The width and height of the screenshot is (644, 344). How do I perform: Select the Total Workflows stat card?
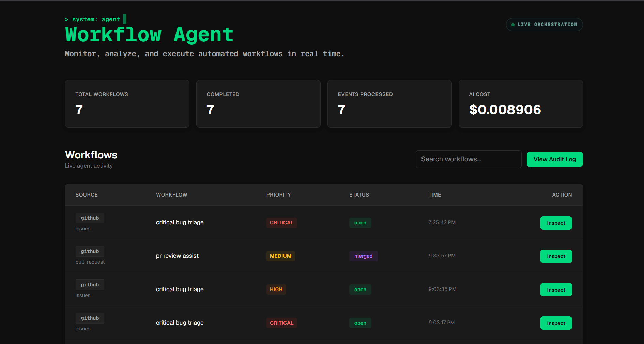tap(127, 104)
